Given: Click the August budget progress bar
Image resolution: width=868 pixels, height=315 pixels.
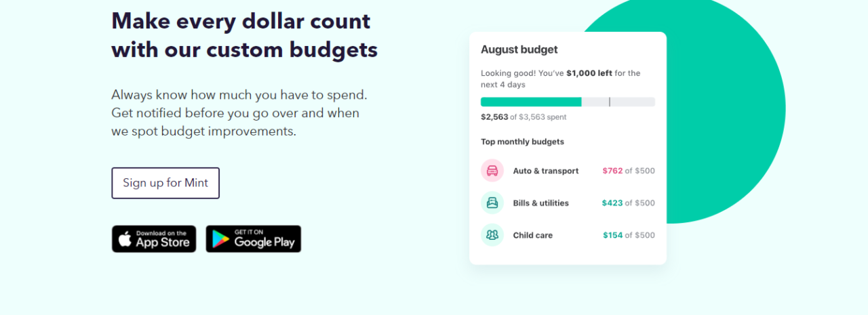Looking at the screenshot, I should tap(568, 102).
